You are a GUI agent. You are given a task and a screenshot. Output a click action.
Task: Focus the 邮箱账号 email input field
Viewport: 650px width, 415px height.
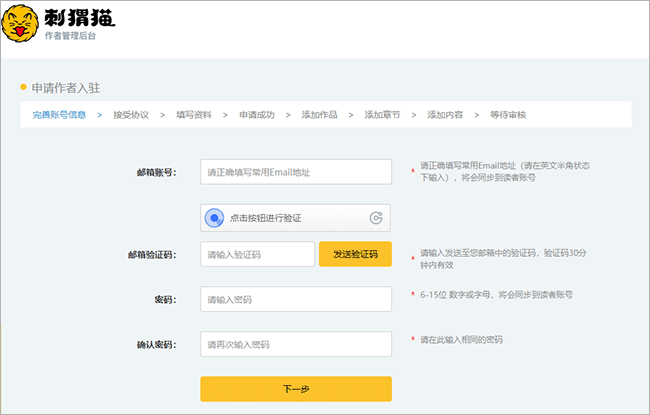[x=295, y=172]
